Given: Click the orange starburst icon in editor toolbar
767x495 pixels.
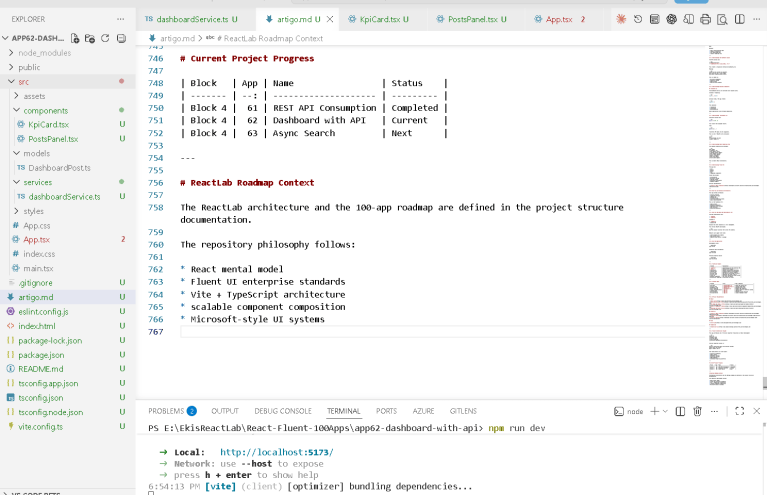Looking at the screenshot, I should [621, 19].
